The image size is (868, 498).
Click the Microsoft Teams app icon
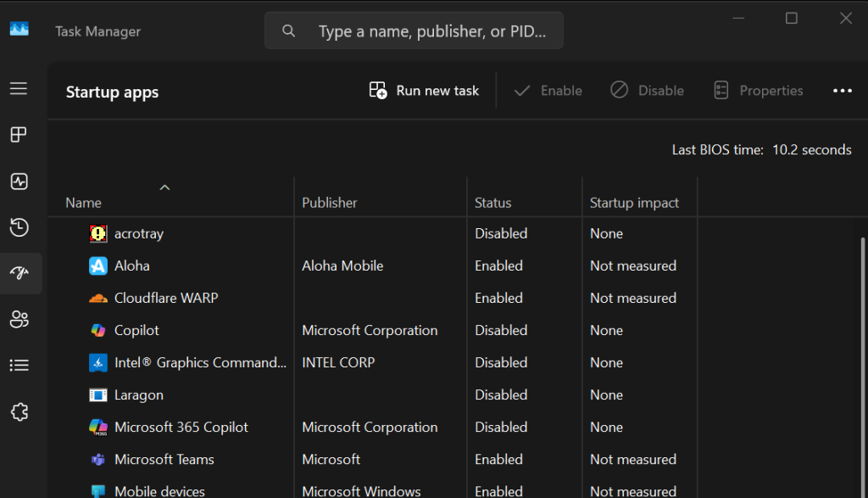tap(98, 459)
